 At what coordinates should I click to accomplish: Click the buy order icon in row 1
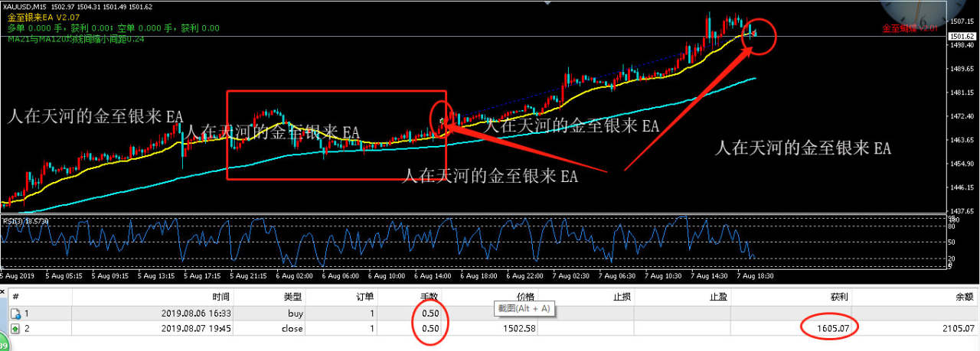15,314
